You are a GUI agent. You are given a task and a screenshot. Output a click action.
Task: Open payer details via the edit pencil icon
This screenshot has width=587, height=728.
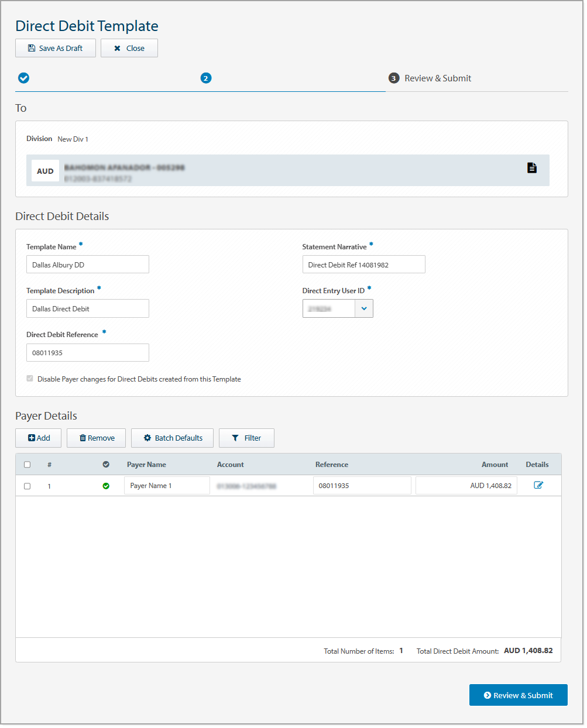[x=538, y=485]
